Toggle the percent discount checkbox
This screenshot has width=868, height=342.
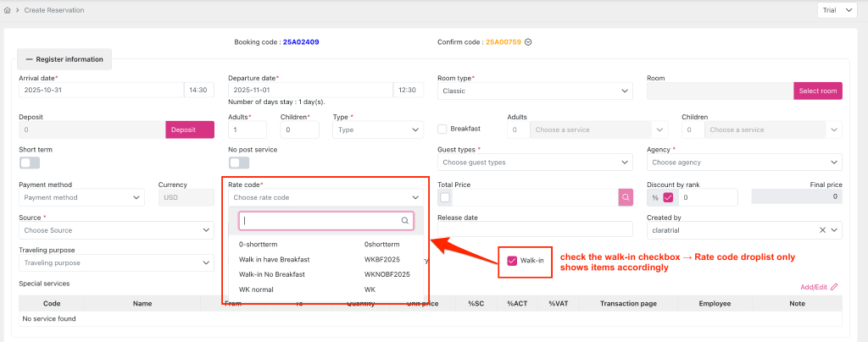tap(668, 197)
